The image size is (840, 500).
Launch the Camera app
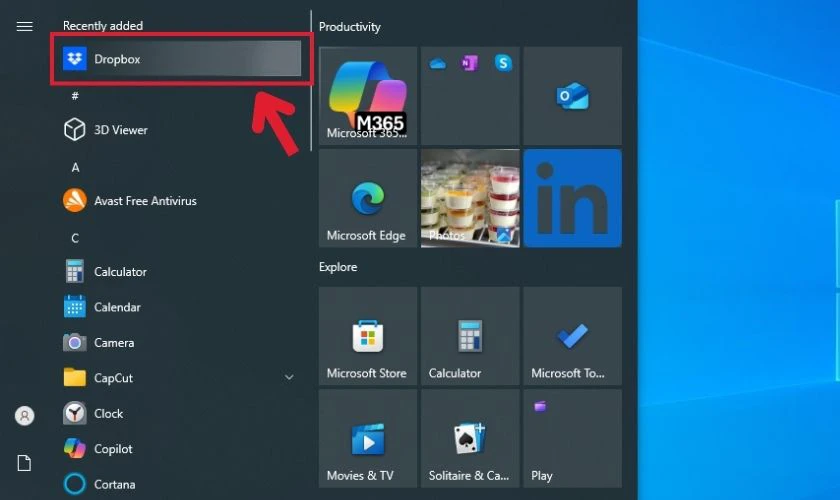[113, 343]
